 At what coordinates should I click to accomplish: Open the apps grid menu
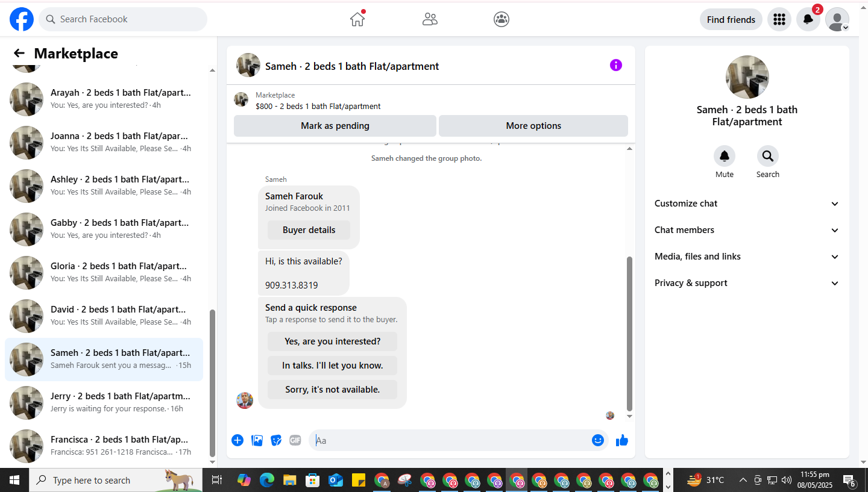(x=779, y=19)
